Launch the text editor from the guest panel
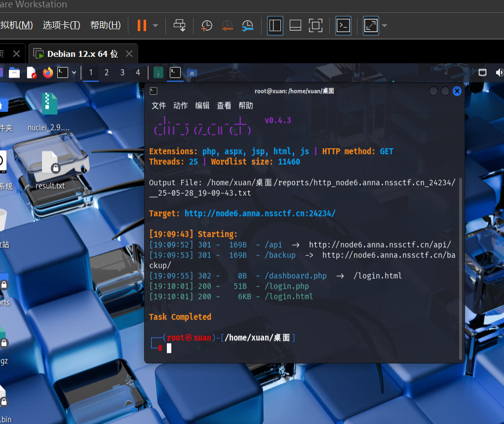 (x=31, y=73)
